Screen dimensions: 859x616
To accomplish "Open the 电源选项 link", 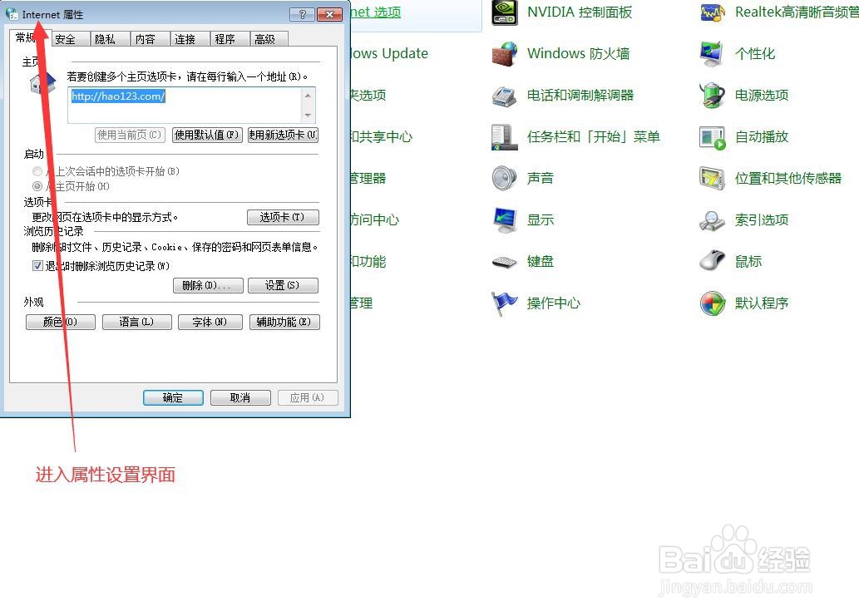I will [x=762, y=96].
